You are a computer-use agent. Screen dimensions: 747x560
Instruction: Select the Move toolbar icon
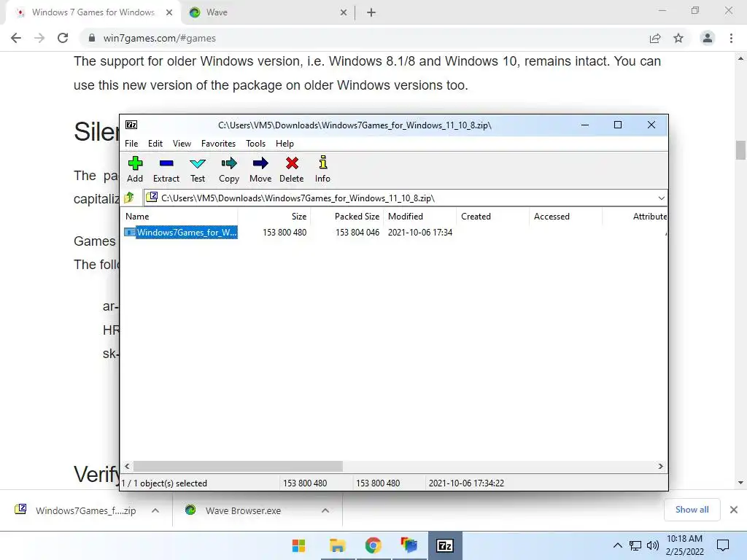(x=260, y=169)
